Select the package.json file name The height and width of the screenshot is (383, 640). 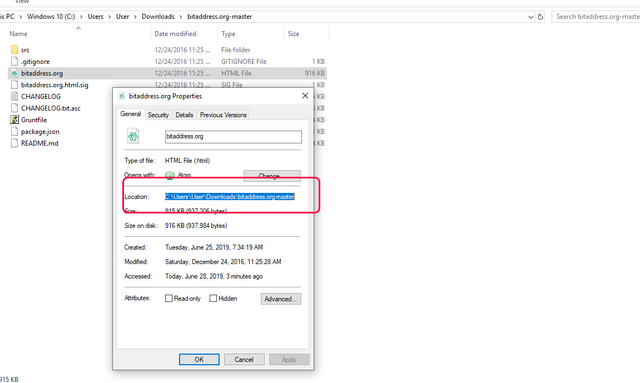(x=40, y=131)
